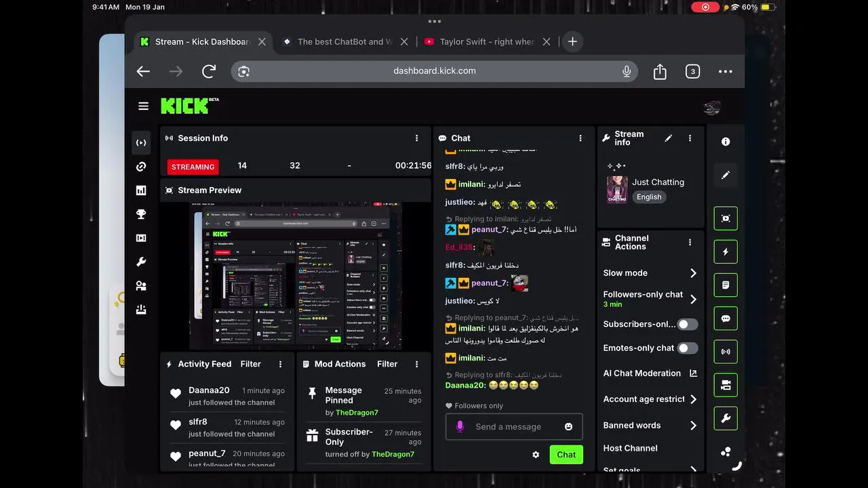Open the browser tab overview showing 3
This screenshot has height=488, width=868.
[692, 71]
